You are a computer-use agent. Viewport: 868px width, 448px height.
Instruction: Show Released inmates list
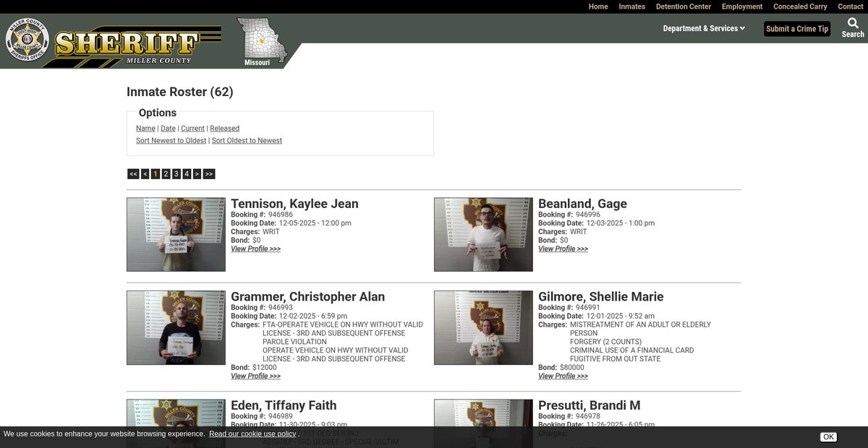click(224, 129)
